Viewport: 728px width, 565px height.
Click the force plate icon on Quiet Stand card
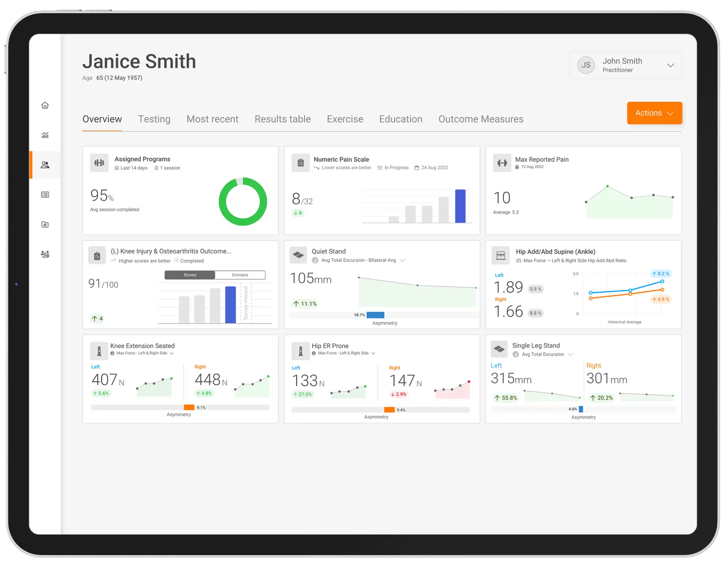298,255
